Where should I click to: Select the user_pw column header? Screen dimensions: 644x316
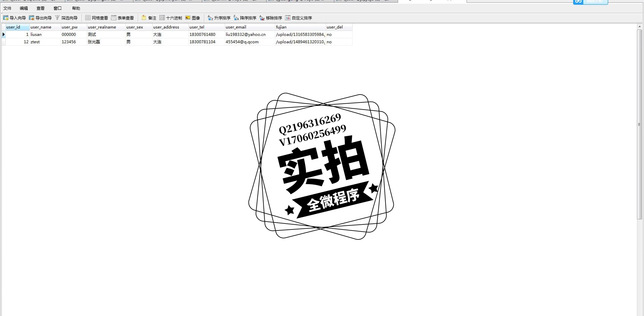tap(74, 27)
